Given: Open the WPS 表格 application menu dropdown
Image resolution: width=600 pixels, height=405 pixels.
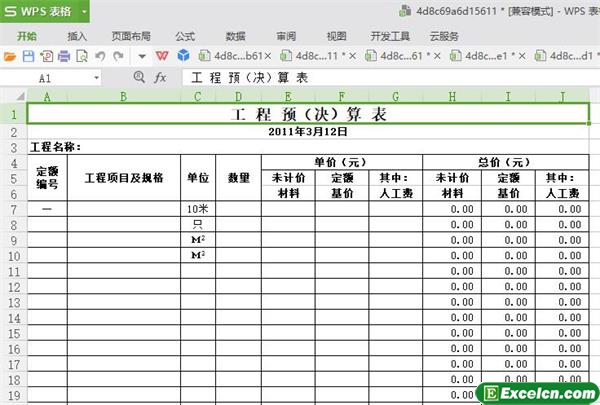Looking at the screenshot, I should click(84, 11).
